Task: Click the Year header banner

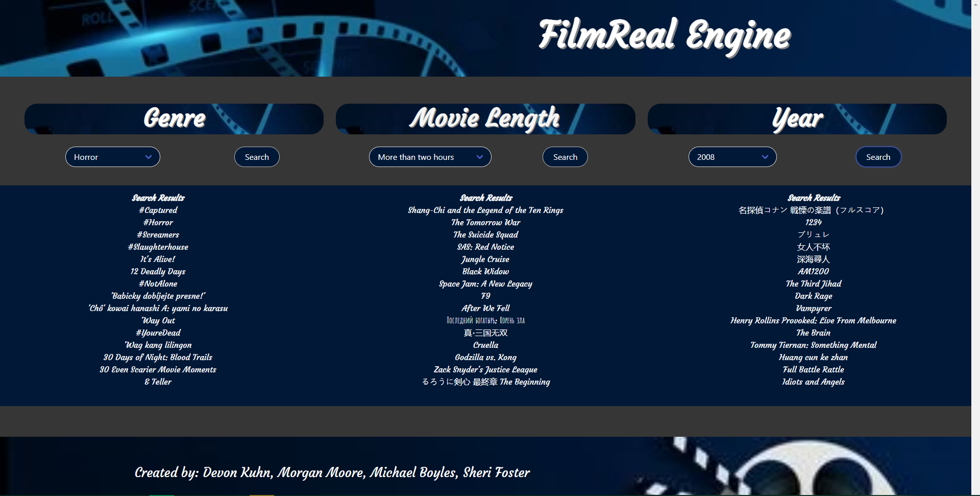Action: click(797, 119)
